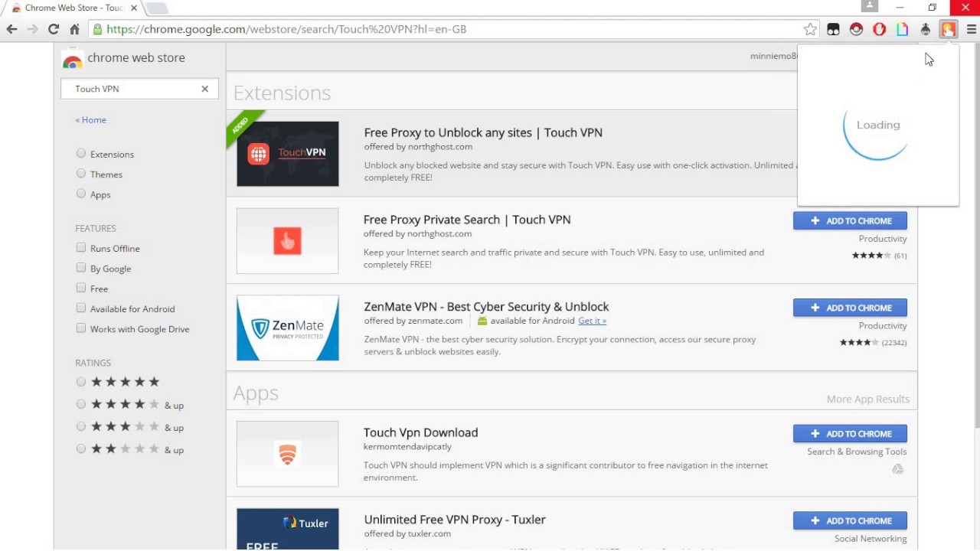The width and height of the screenshot is (980, 551).
Task: Click the account email at top right
Action: pyautogui.click(x=773, y=56)
